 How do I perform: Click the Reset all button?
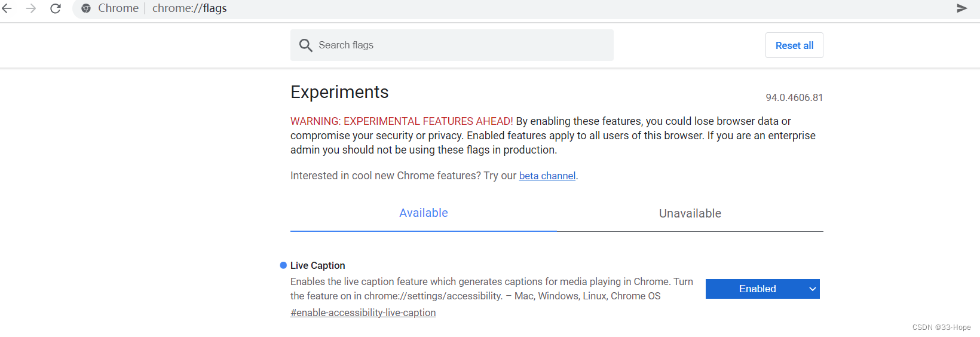point(794,45)
